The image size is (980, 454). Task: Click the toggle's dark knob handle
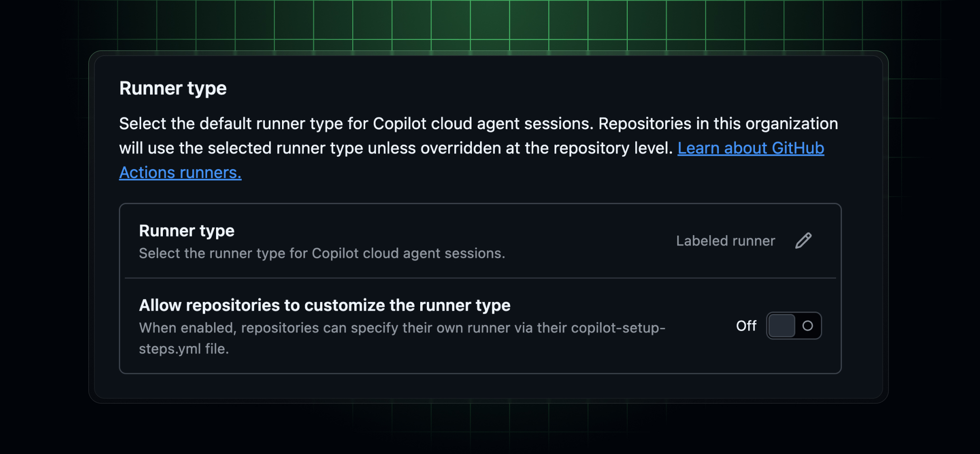782,326
